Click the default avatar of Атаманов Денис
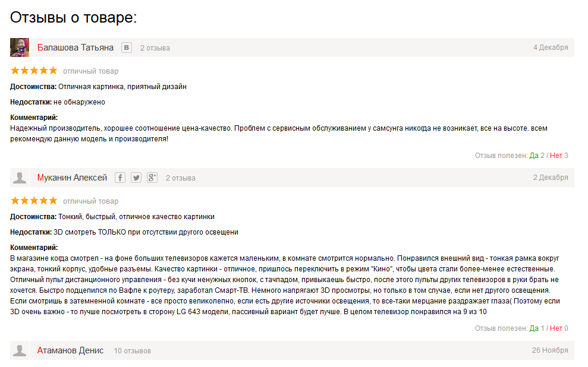 click(20, 350)
